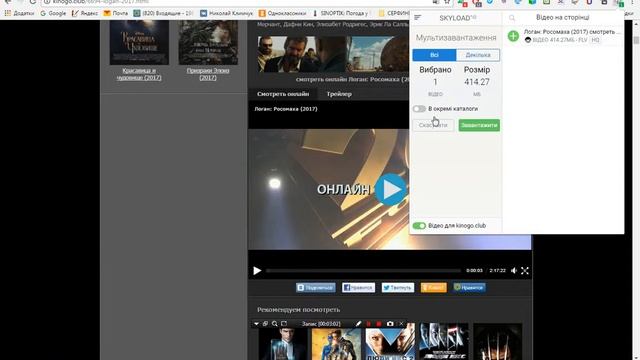The image size is (640, 360).
Task: Toggle 'Відео для kinogo.club' switch
Action: click(419, 226)
